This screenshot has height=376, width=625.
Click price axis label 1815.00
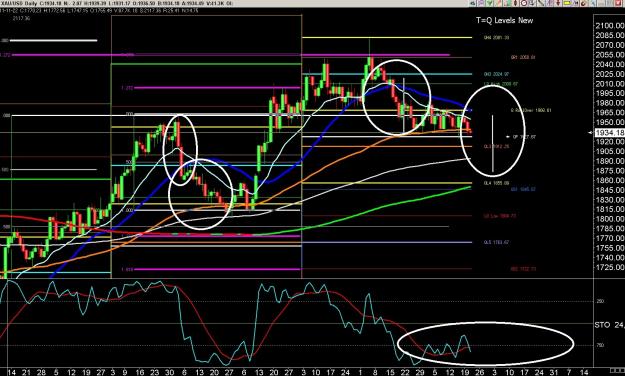coord(610,209)
